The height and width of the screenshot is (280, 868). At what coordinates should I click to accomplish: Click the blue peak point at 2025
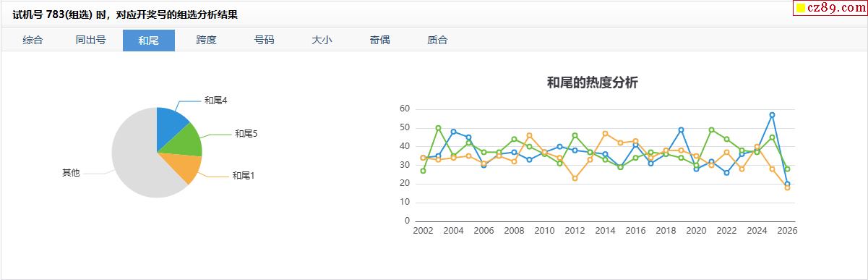(x=772, y=115)
